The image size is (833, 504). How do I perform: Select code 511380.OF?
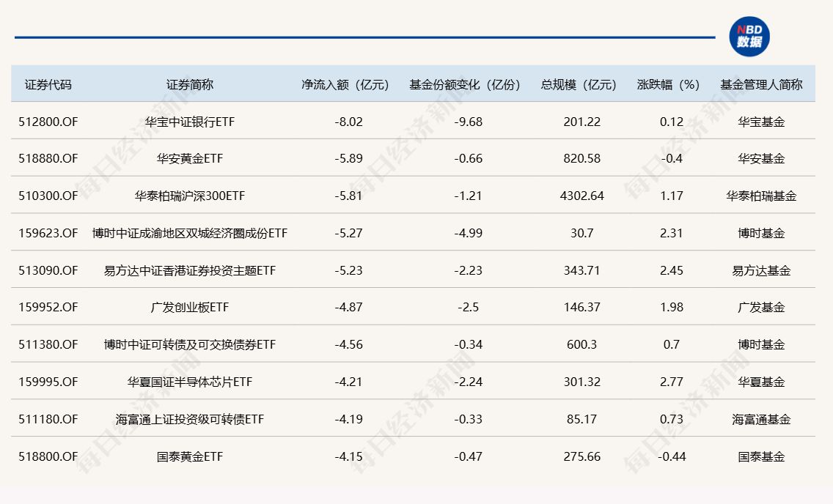click(48, 345)
